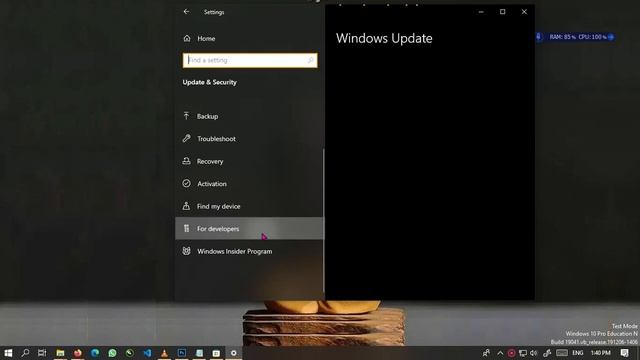This screenshot has height=360, width=640.
Task: Open Task View from the taskbar
Action: [42, 353]
